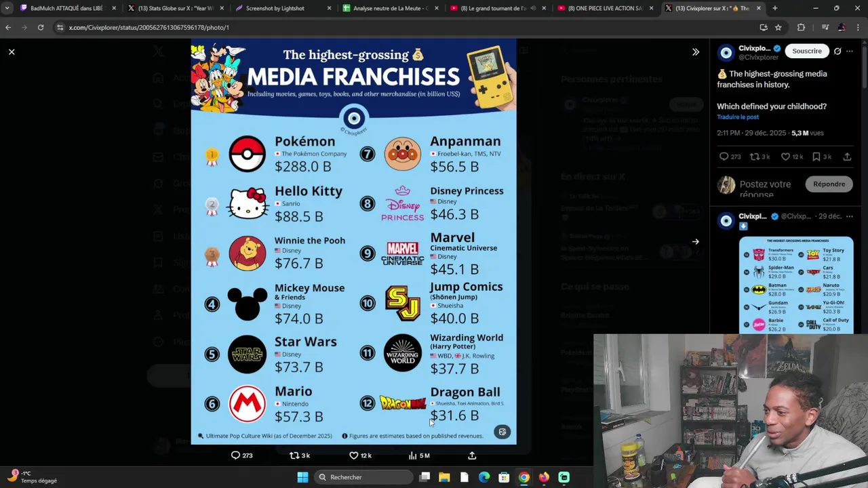This screenshot has height=488, width=868.
Task: Close the Screenshot by Lightshot tab
Action: 329,8
